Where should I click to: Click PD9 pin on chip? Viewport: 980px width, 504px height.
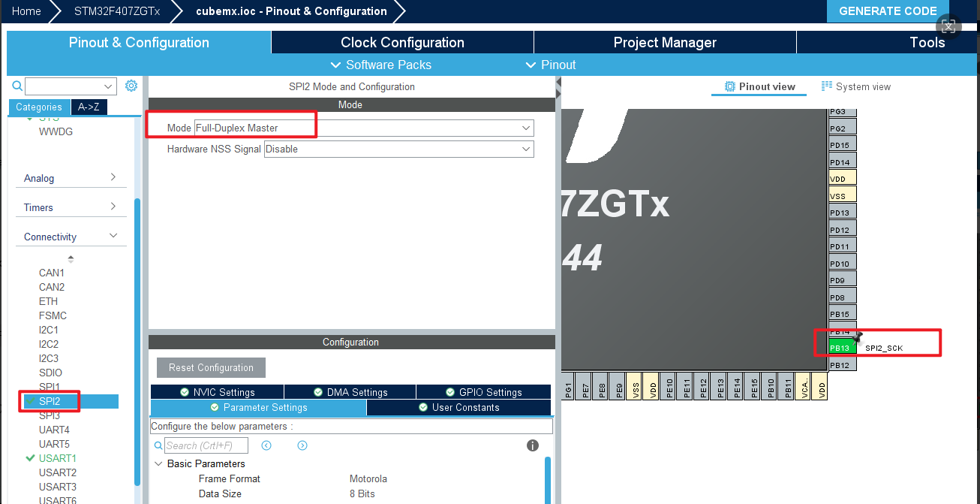click(842, 280)
